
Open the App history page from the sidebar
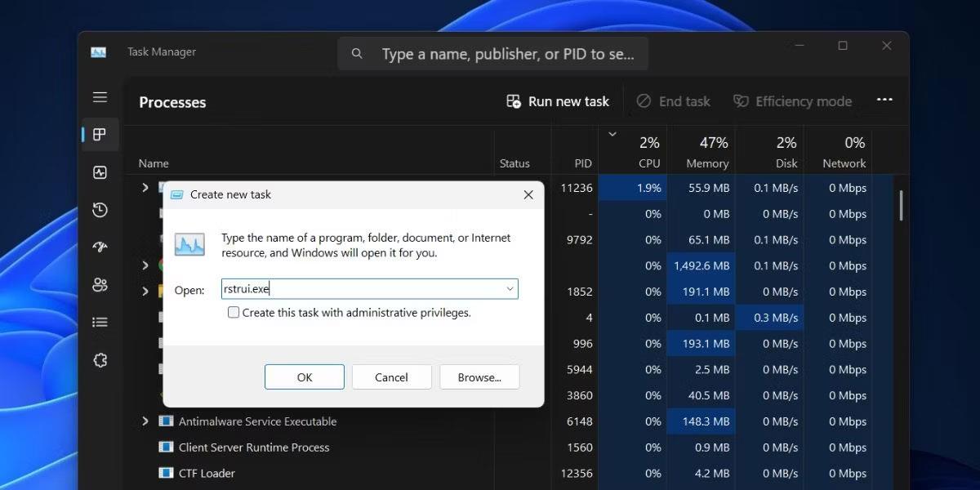coord(100,210)
